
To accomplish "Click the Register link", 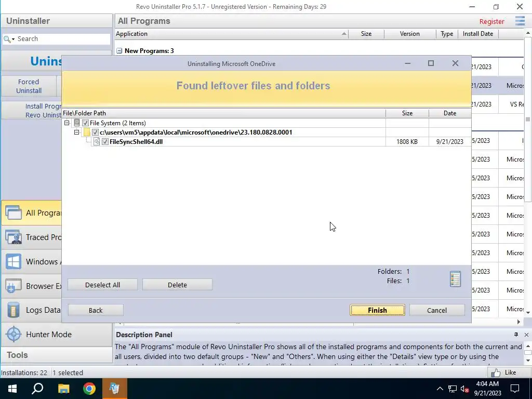I will pyautogui.click(x=491, y=21).
